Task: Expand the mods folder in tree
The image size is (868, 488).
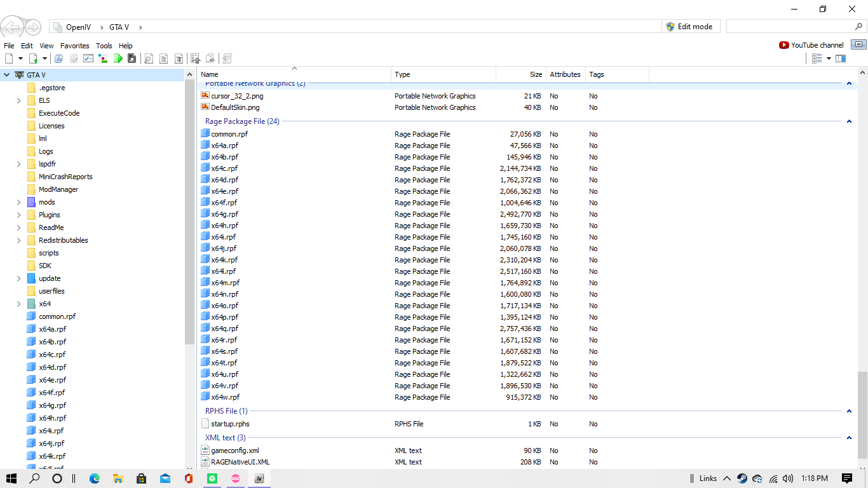Action: (19, 202)
